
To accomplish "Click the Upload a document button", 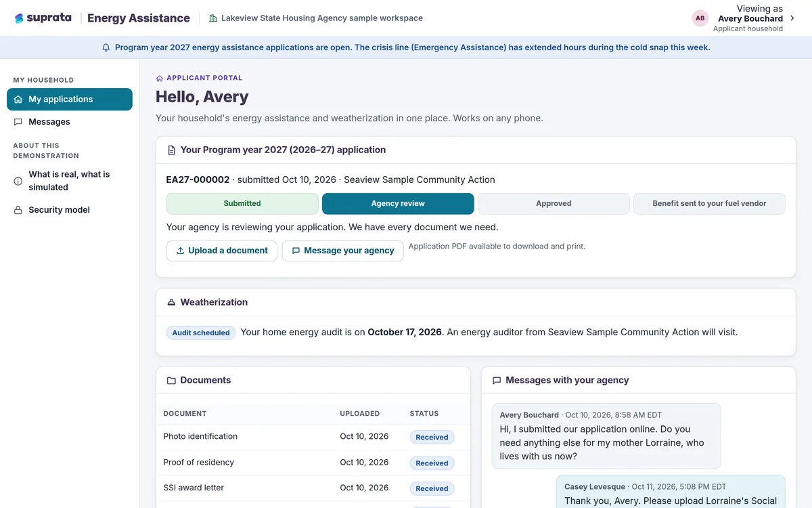I will [222, 251].
